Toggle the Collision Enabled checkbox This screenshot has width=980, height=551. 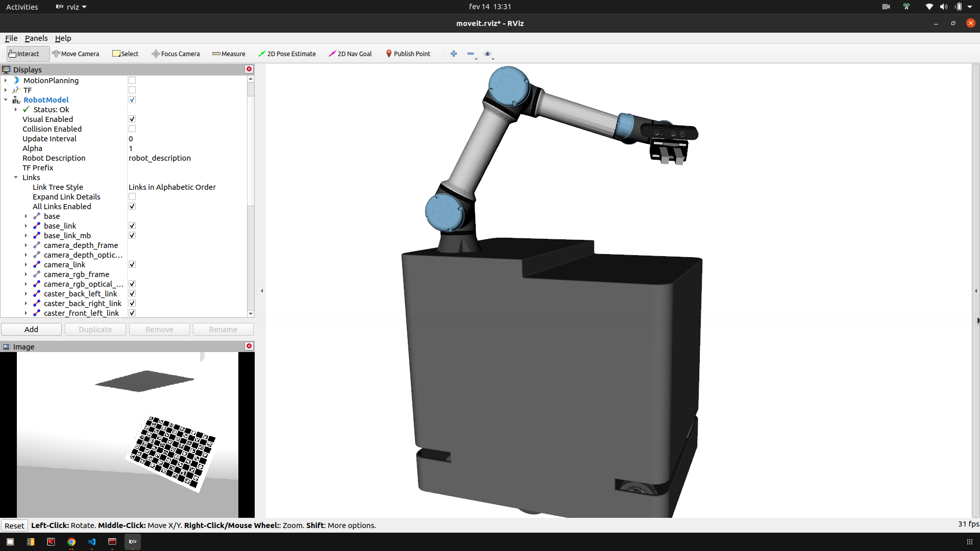(x=132, y=129)
